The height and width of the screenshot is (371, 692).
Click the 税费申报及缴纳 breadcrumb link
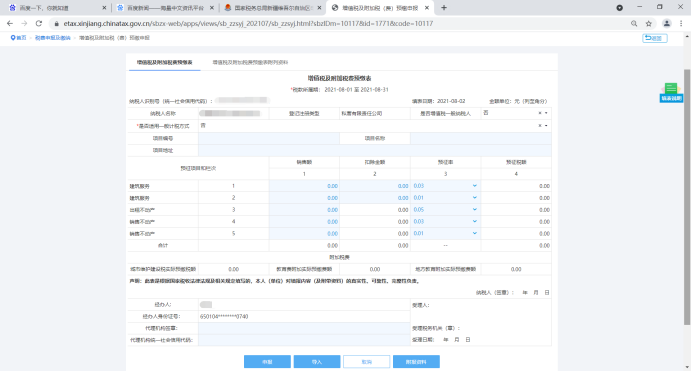53,38
